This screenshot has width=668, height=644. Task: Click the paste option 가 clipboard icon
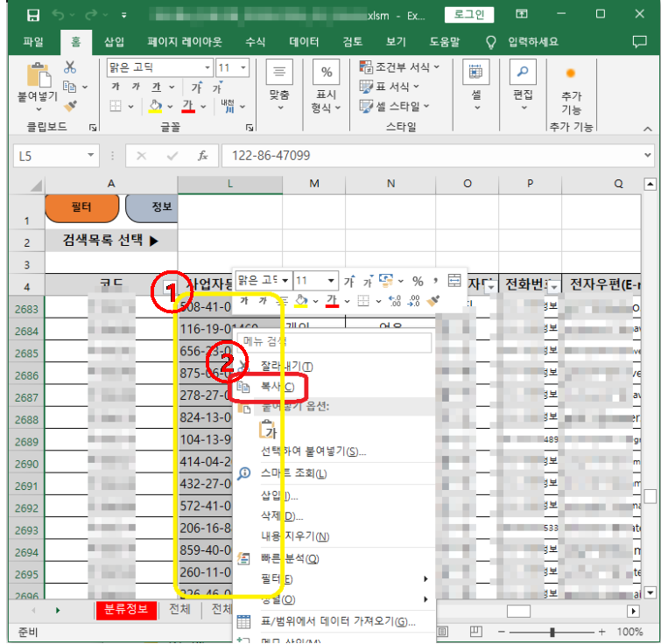(268, 429)
